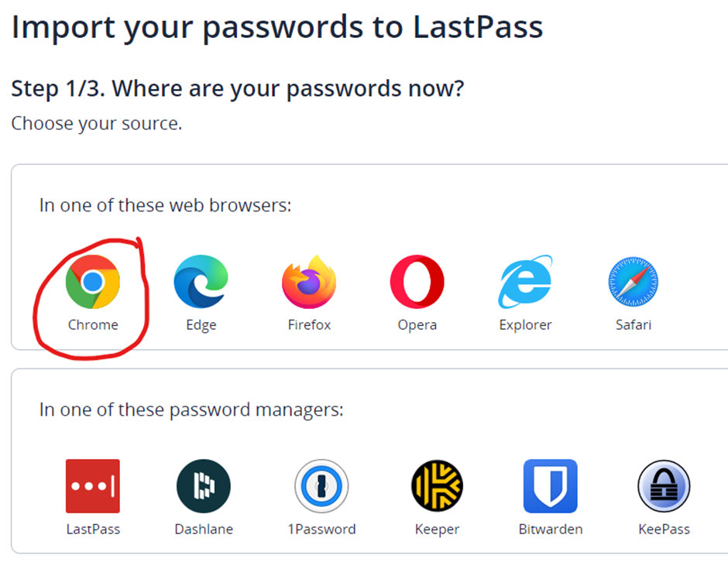Select the Bitwarden shield icon
This screenshot has width=728, height=569.
coord(550,486)
